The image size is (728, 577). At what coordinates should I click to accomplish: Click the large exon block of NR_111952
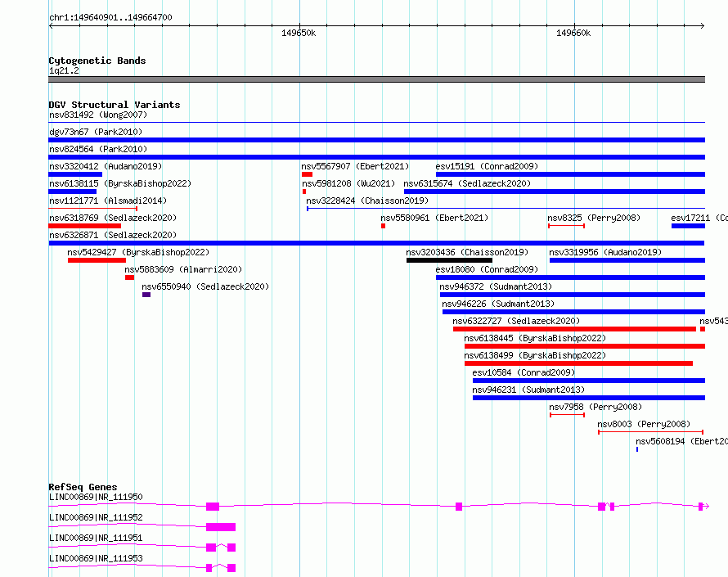coord(221,527)
